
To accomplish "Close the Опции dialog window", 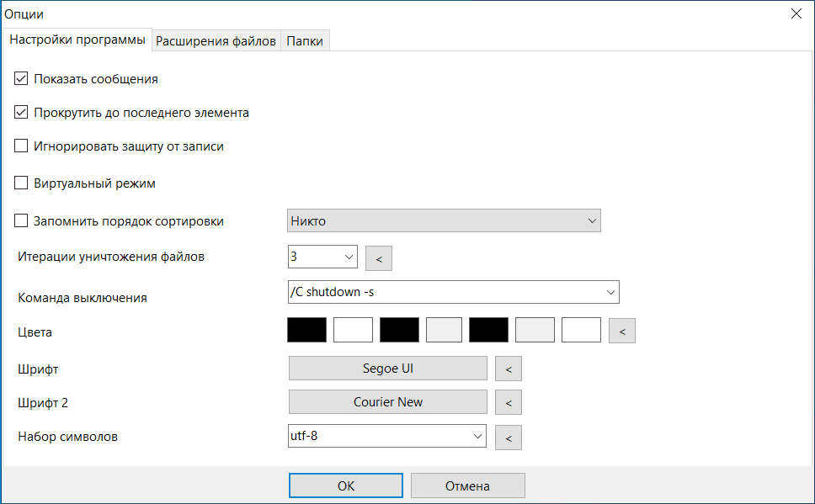I will (796, 13).
